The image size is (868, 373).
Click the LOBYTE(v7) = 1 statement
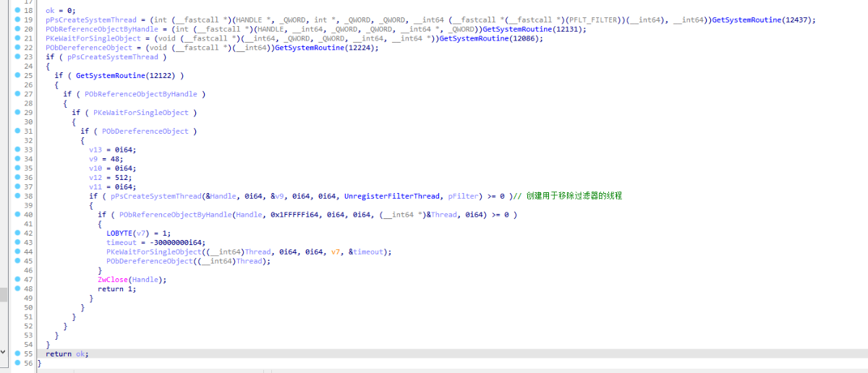pyautogui.click(x=140, y=233)
